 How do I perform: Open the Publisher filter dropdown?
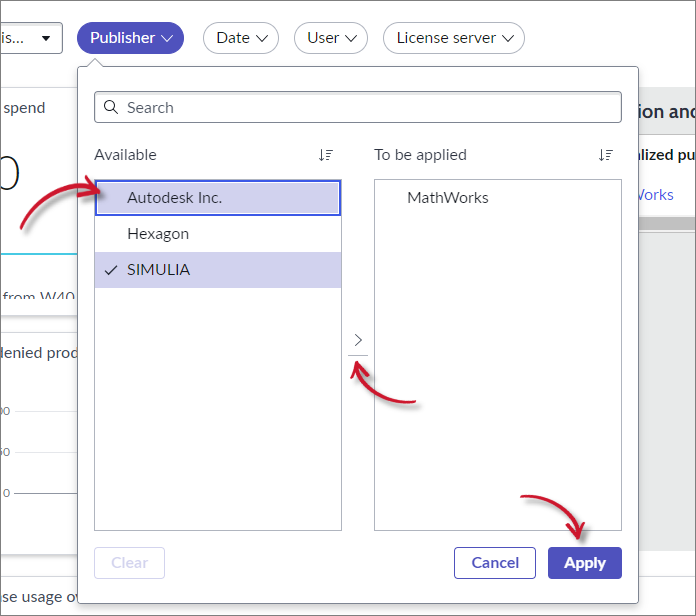(130, 38)
